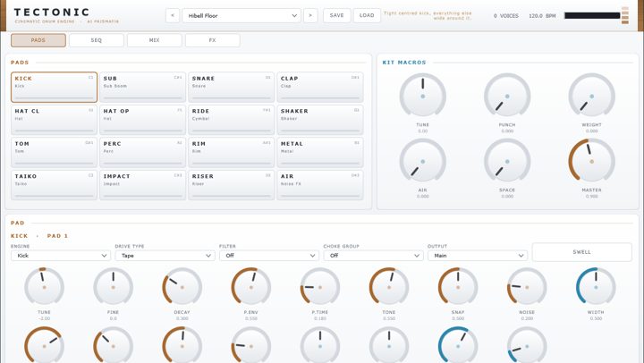
Task: Go to the previous preset arrow
Action: pyautogui.click(x=173, y=15)
